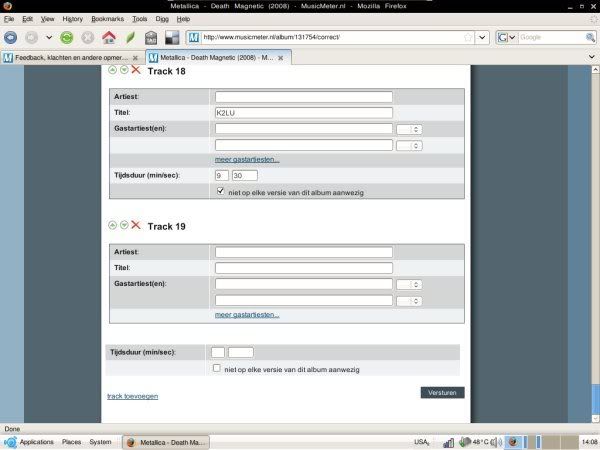This screenshot has height=450, width=600.
Task: Remove Track 19 using red X icon
Action: click(x=135, y=226)
